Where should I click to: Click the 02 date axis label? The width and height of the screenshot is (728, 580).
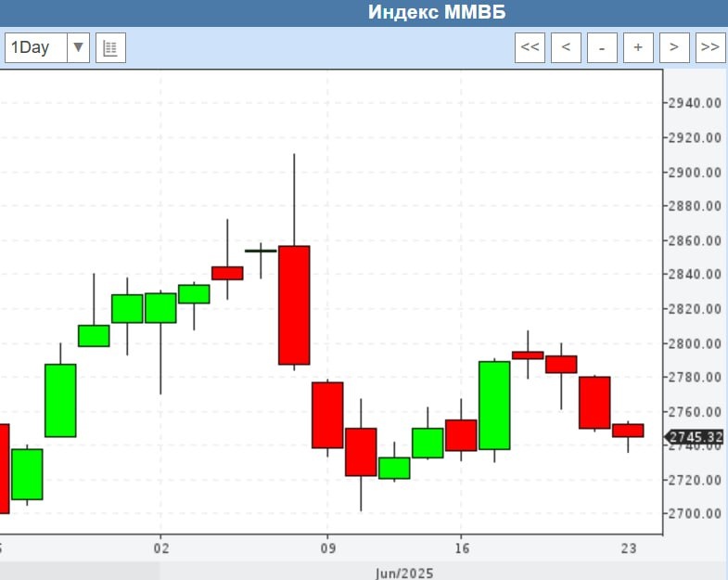point(161,548)
